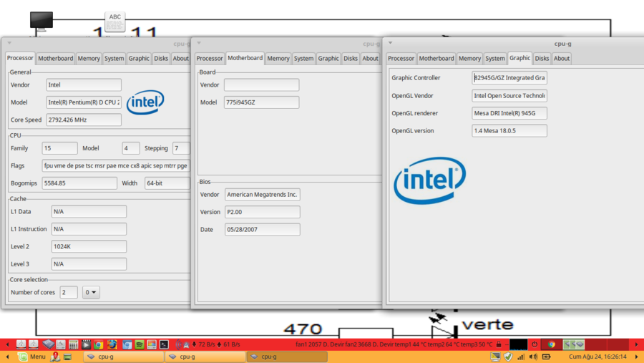Launch the video player clapperboard icon

pyautogui.click(x=86, y=344)
